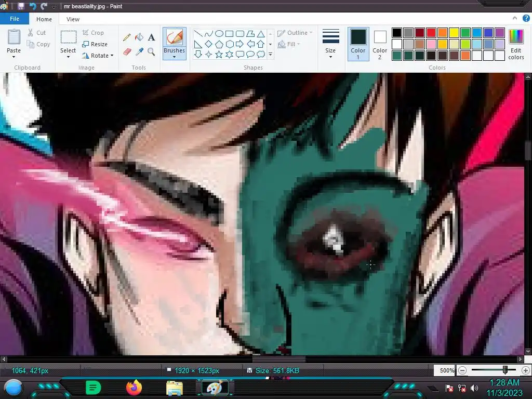Image resolution: width=532 pixels, height=399 pixels.
Task: Click the Crop button
Action: (93, 33)
